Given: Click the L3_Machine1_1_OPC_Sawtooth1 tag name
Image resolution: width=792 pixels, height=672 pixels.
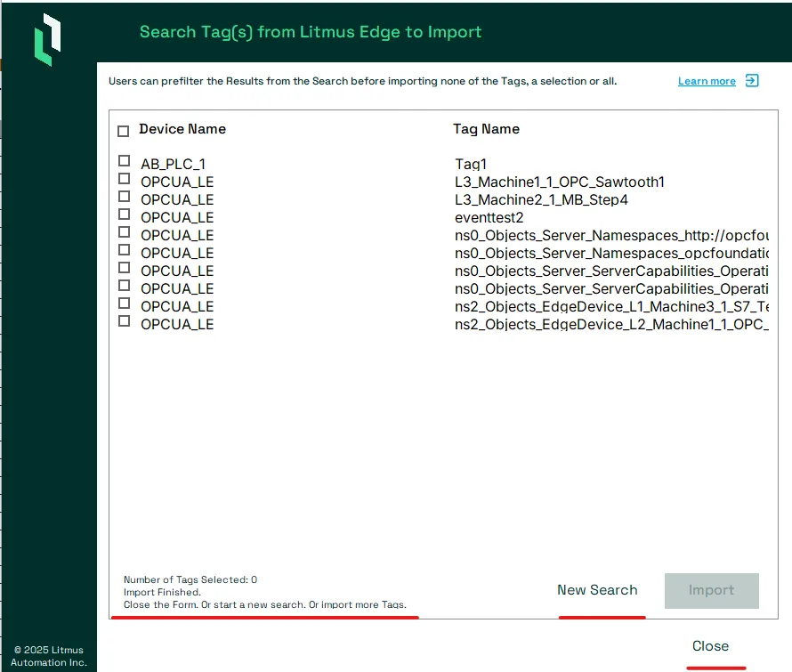Looking at the screenshot, I should click(x=559, y=182).
